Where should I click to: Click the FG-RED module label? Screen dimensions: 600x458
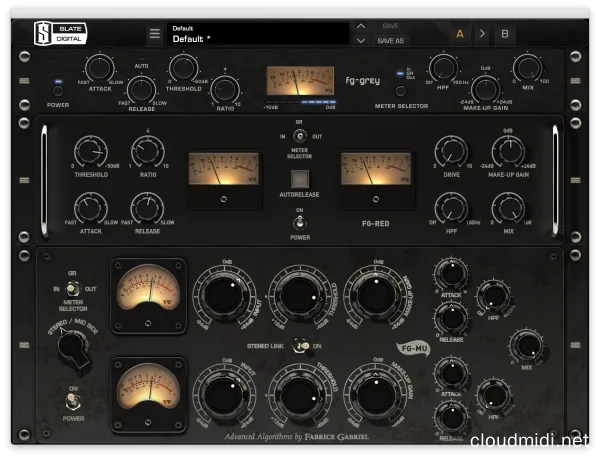(x=376, y=223)
